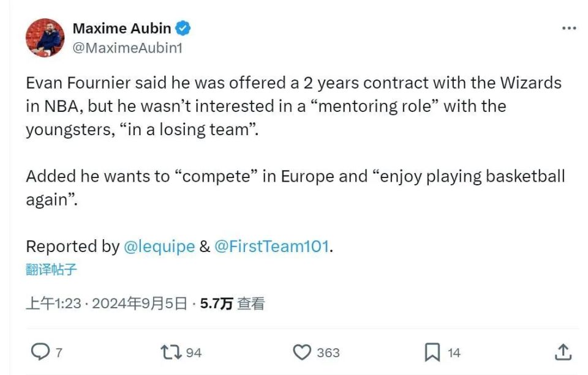Click the repost arrows icon
588x375 pixels.
pos(171,352)
